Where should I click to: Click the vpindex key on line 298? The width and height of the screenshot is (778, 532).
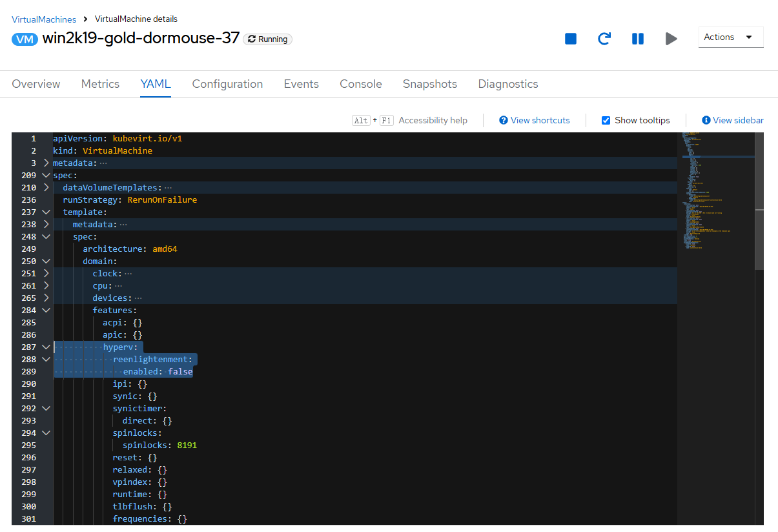(130, 482)
